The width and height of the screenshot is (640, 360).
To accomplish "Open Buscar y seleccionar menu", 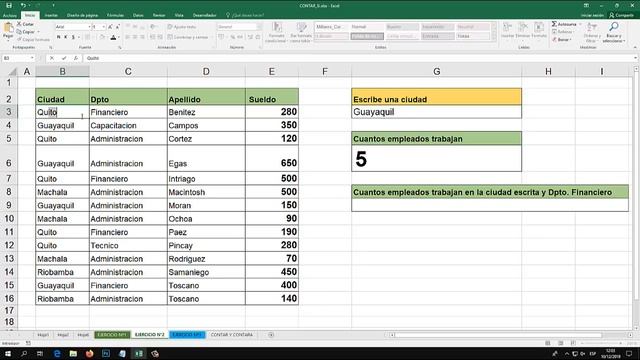I will (x=613, y=32).
